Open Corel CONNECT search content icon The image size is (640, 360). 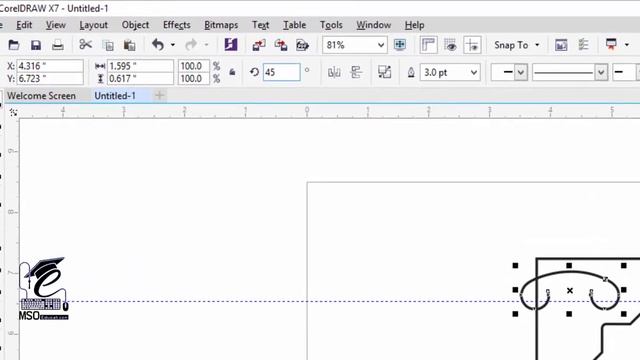[x=231, y=44]
